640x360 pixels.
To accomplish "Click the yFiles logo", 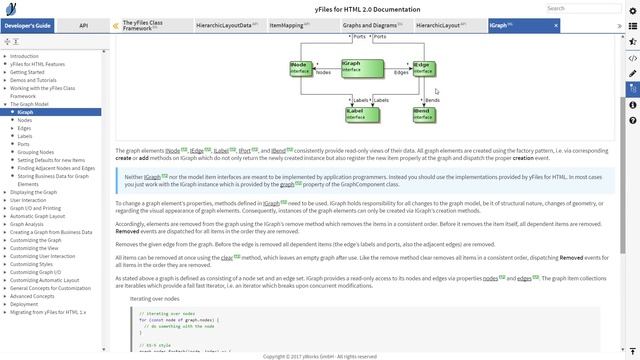I will pos(11,9).
